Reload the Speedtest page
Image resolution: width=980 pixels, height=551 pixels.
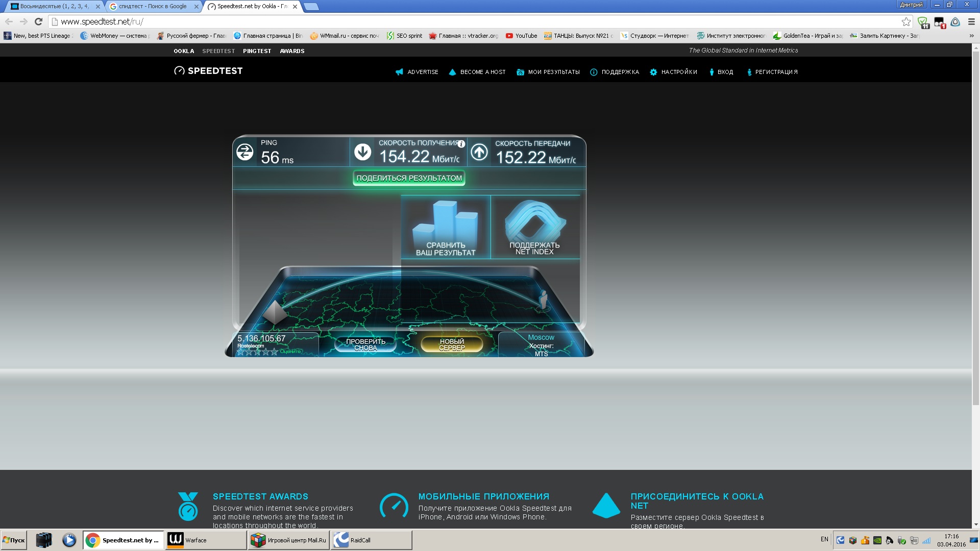[x=38, y=21]
